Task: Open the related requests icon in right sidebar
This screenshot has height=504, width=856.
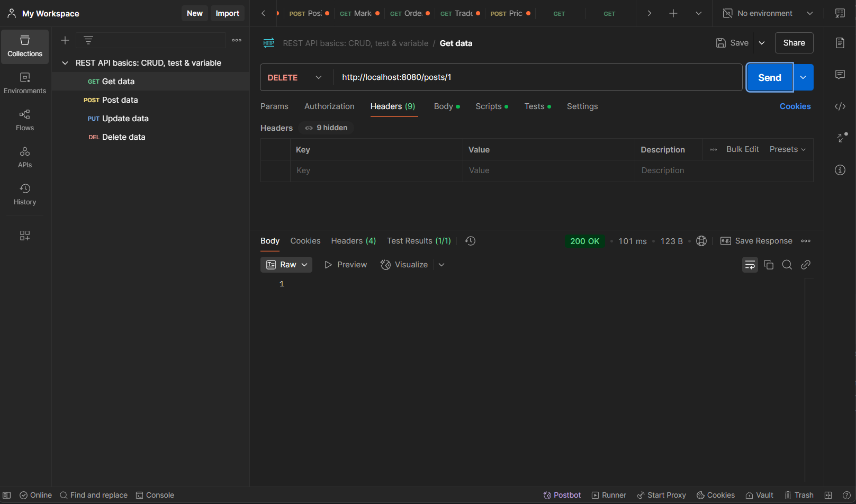Action: (x=842, y=138)
